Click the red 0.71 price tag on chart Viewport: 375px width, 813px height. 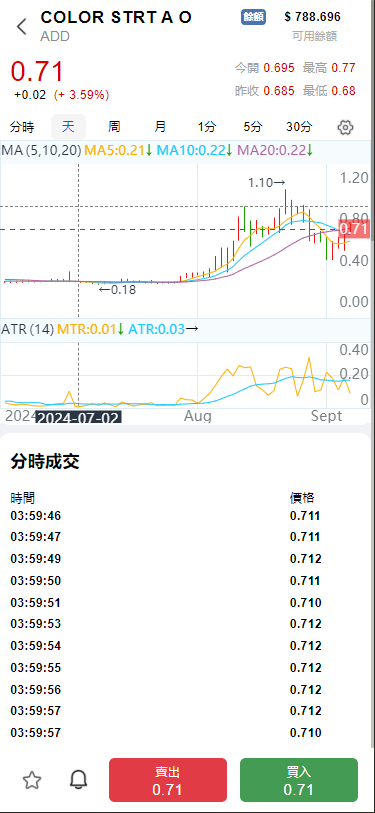[x=357, y=229]
